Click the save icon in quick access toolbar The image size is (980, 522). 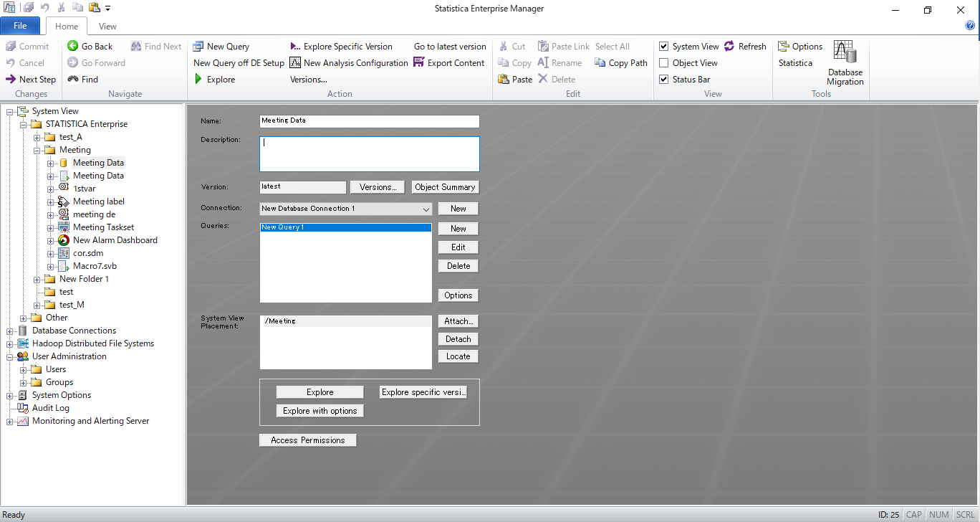click(x=29, y=8)
